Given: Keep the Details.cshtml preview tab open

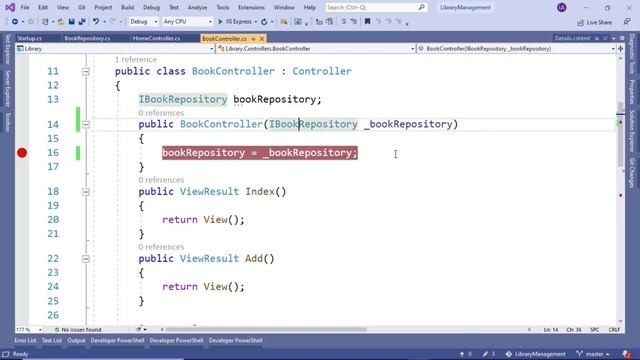Looking at the screenshot, I should click(x=597, y=38).
